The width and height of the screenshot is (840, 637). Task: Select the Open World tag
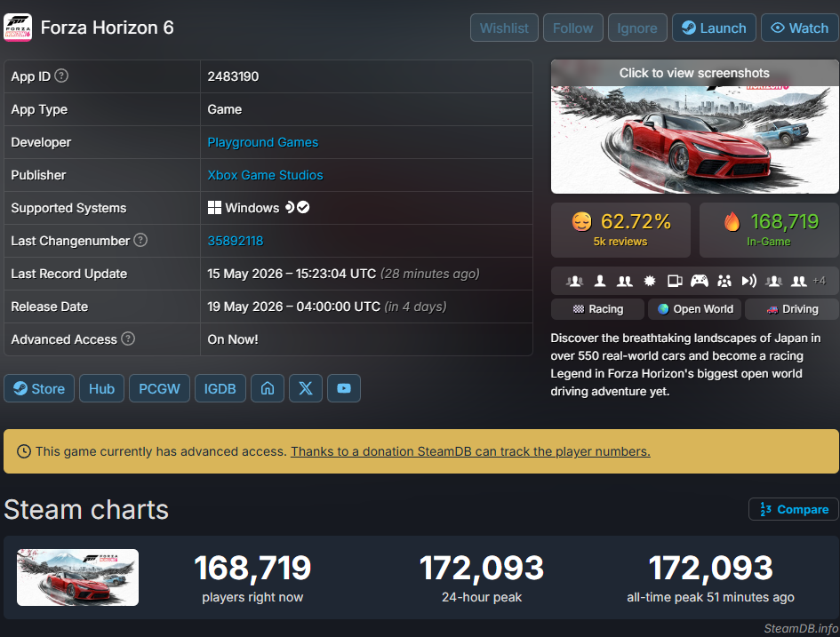coord(695,309)
